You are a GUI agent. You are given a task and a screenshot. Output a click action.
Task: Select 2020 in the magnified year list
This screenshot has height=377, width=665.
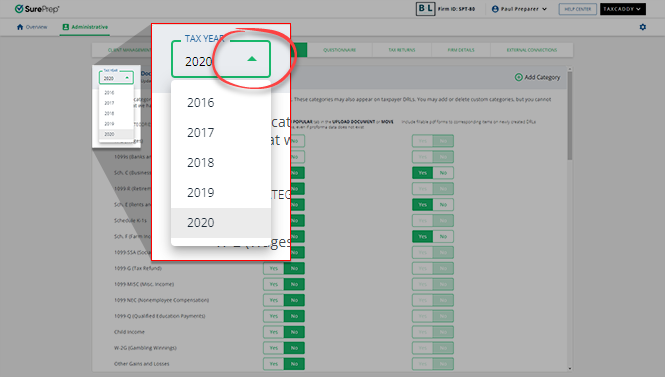pyautogui.click(x=221, y=223)
